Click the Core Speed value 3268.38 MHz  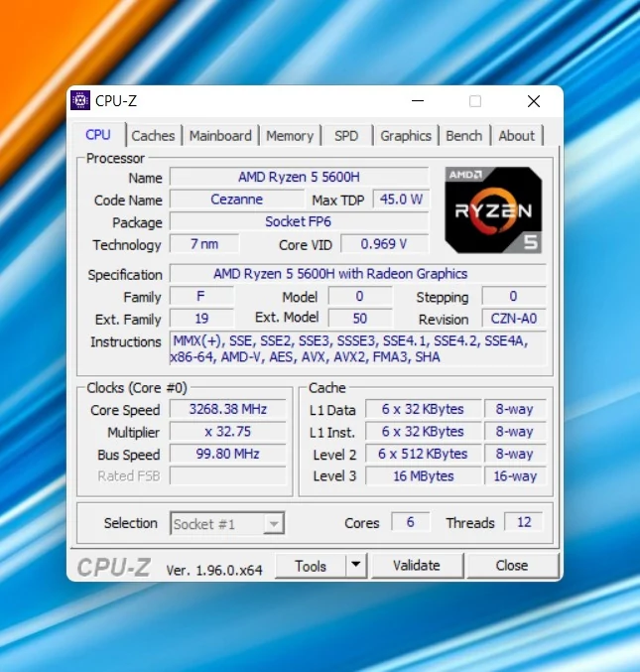click(227, 409)
